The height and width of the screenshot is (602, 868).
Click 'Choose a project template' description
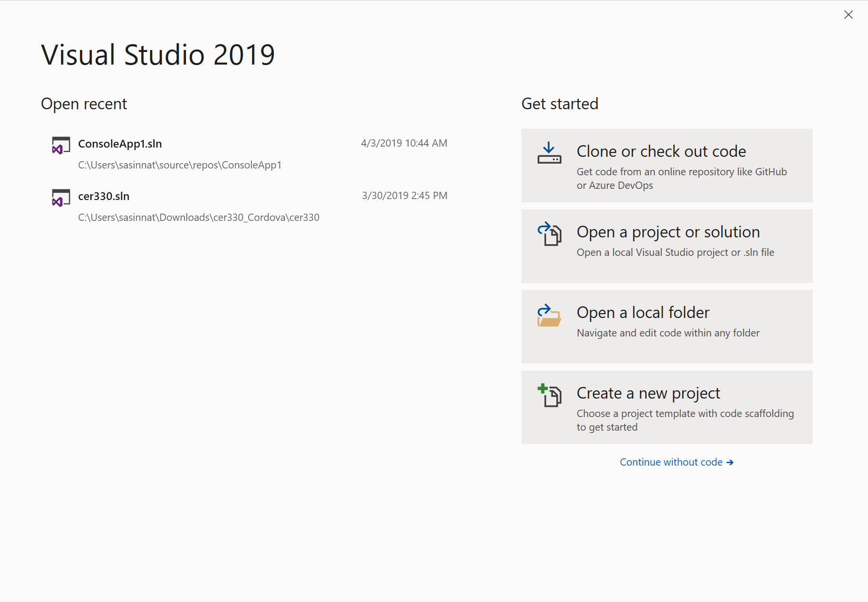pyautogui.click(x=685, y=420)
